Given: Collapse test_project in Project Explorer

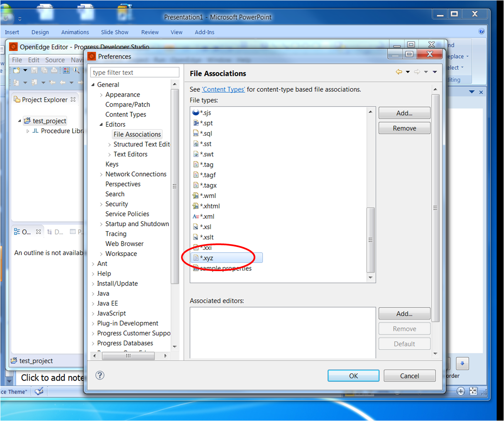Looking at the screenshot, I should pos(20,121).
